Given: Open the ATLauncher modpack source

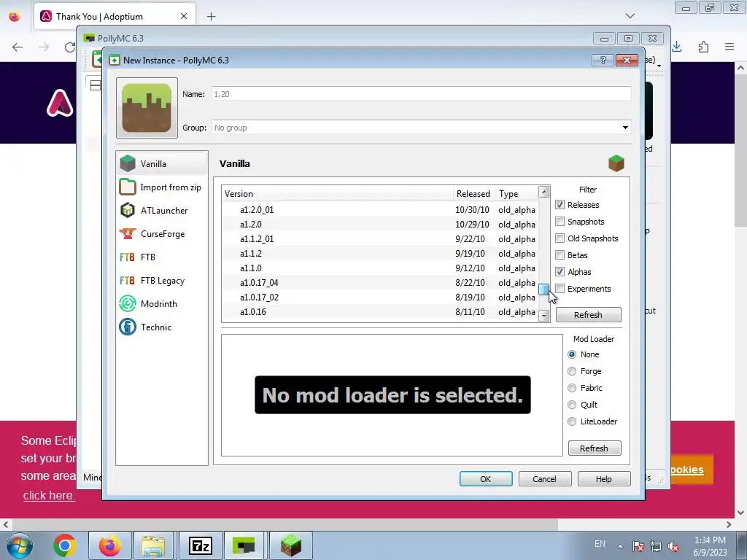Looking at the screenshot, I should click(x=162, y=211).
